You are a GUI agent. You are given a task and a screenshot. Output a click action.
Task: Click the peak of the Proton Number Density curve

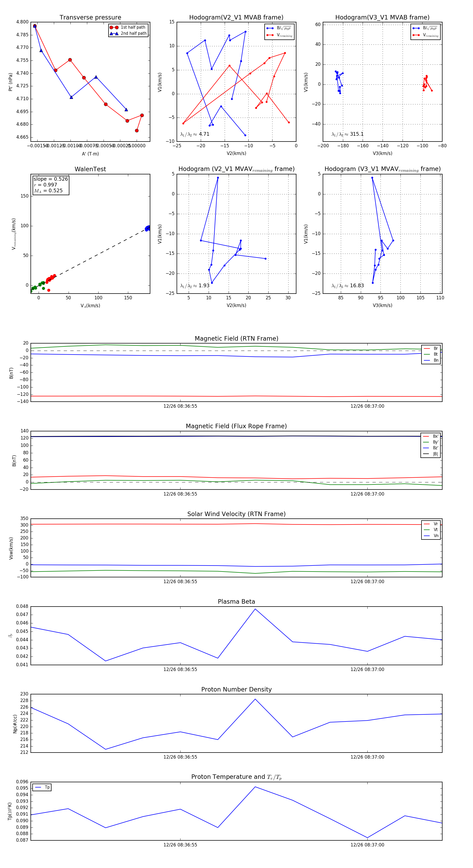click(255, 699)
